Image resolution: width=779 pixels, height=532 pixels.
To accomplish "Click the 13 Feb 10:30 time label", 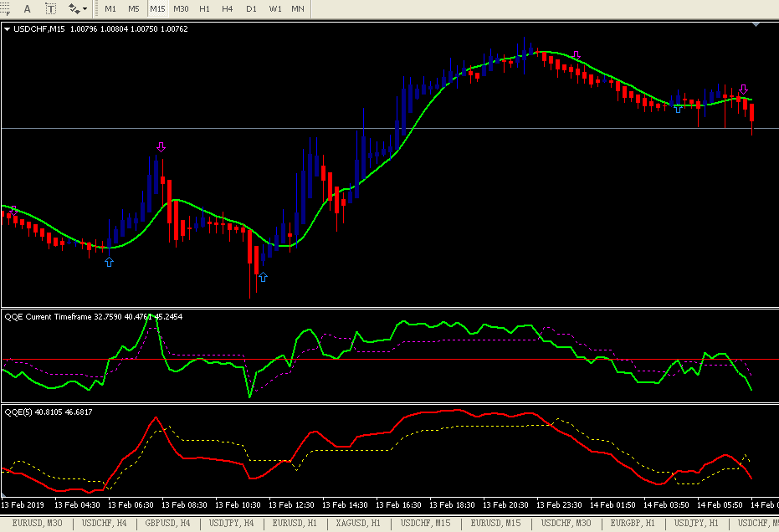I will click(238, 504).
